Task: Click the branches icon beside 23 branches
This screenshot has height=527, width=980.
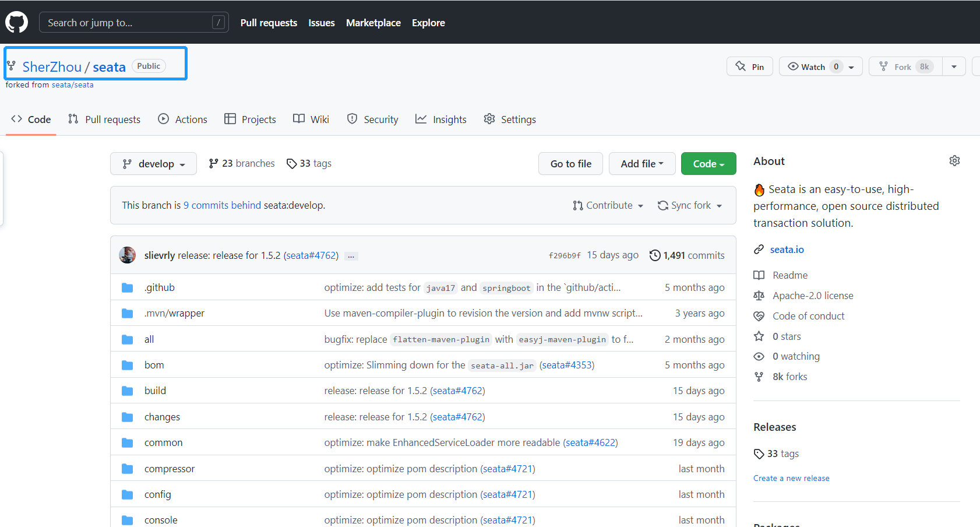Action: pyautogui.click(x=213, y=164)
